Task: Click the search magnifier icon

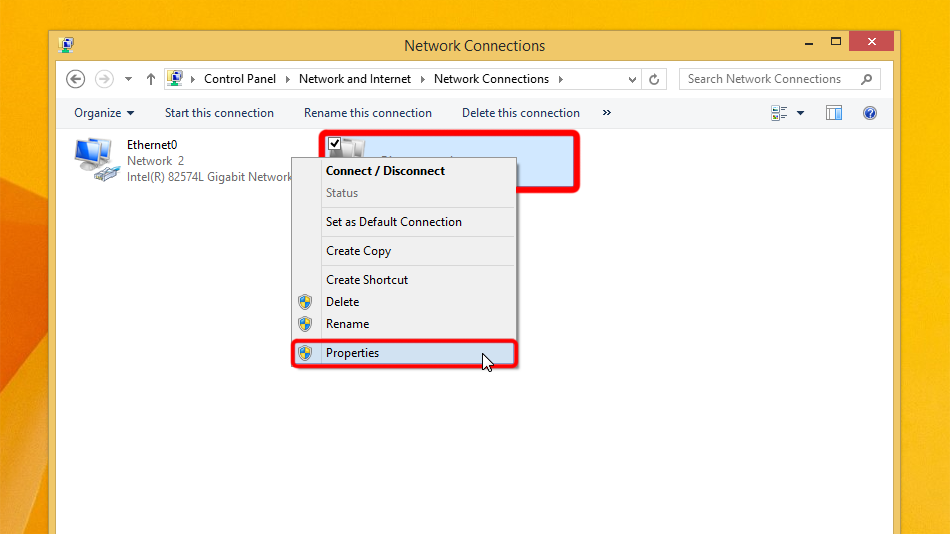Action: (x=867, y=79)
